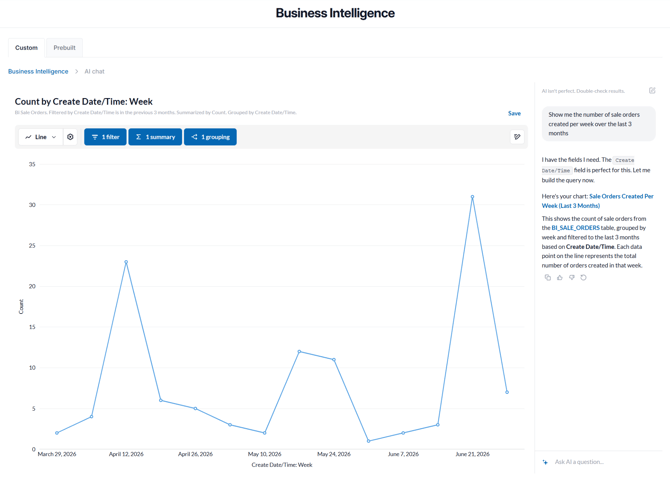Click the 'April 26, 2026' axis label
Screen dimensions: 670x479
point(195,454)
